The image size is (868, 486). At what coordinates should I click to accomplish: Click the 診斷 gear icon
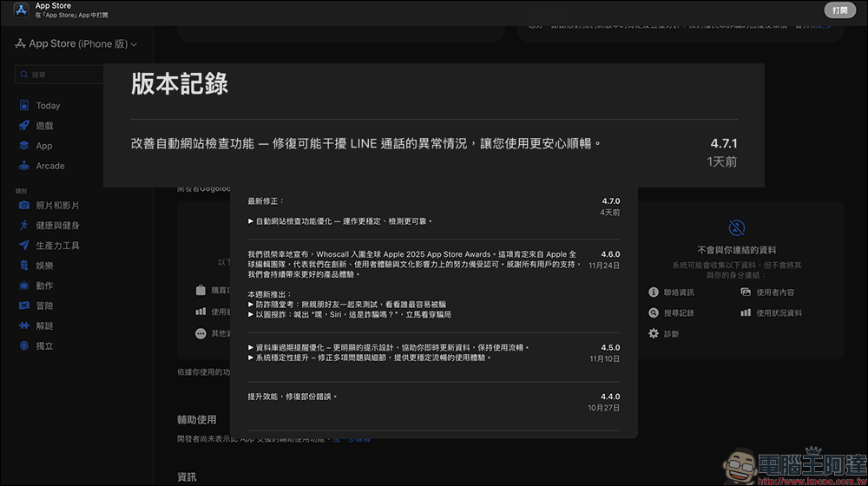(654, 333)
